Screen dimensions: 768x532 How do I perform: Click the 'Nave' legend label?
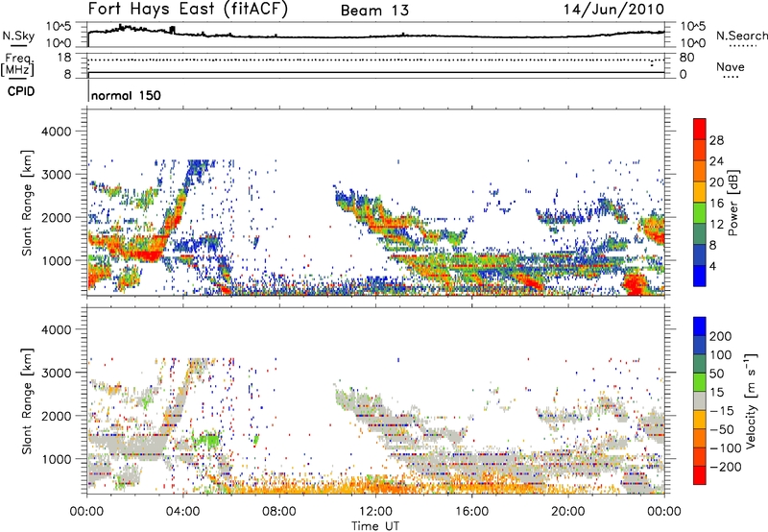click(731, 66)
